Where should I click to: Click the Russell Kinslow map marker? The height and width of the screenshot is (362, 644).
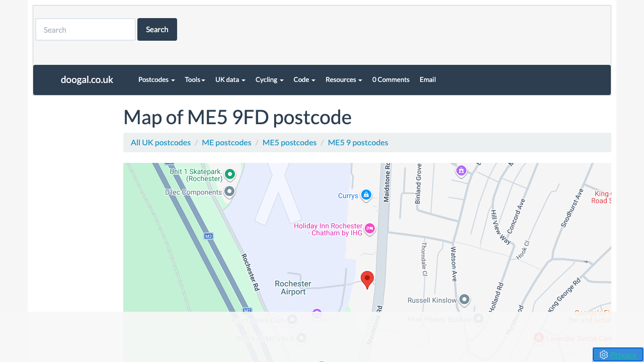(464, 300)
